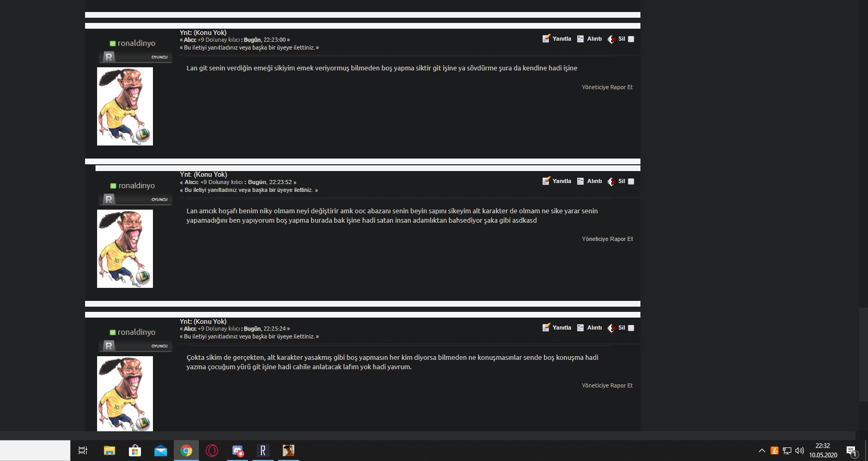Image resolution: width=868 pixels, height=461 pixels.
Task: Open Google Chrome from the taskbar
Action: click(x=186, y=451)
